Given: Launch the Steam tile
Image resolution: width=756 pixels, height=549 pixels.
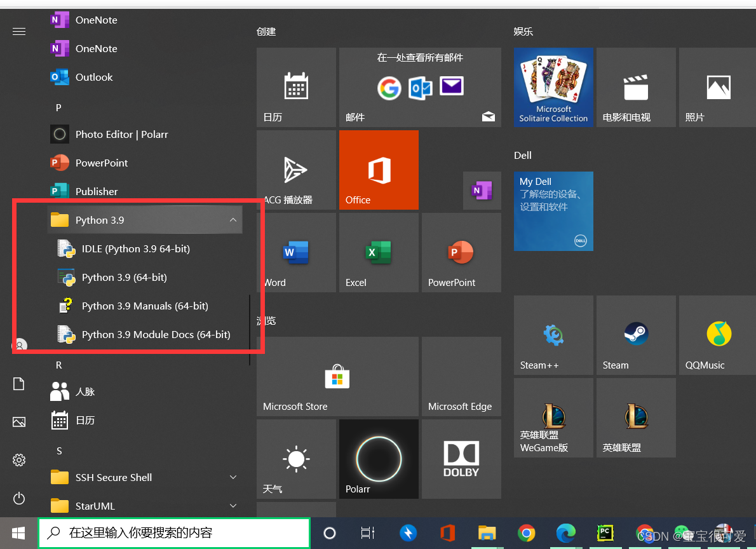Looking at the screenshot, I should point(636,335).
